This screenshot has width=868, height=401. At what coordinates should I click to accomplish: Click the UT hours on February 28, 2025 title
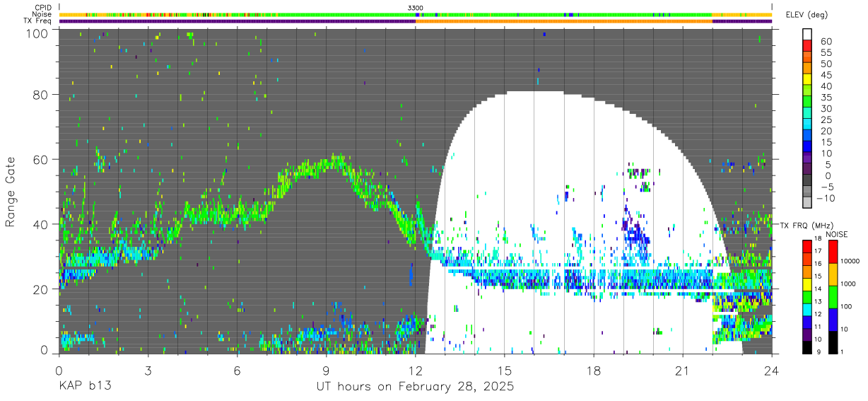coord(416,388)
